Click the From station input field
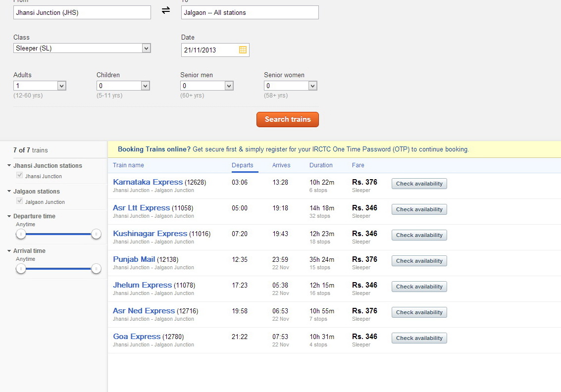 82,12
